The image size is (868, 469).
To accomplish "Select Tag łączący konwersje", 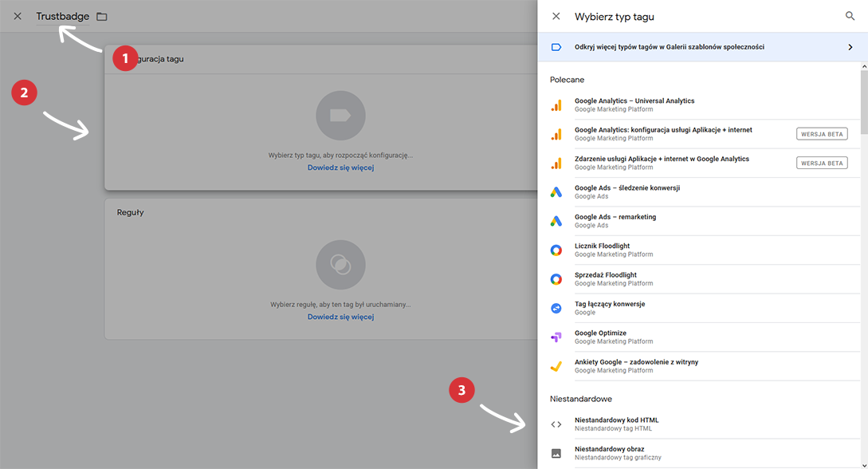I will point(699,308).
